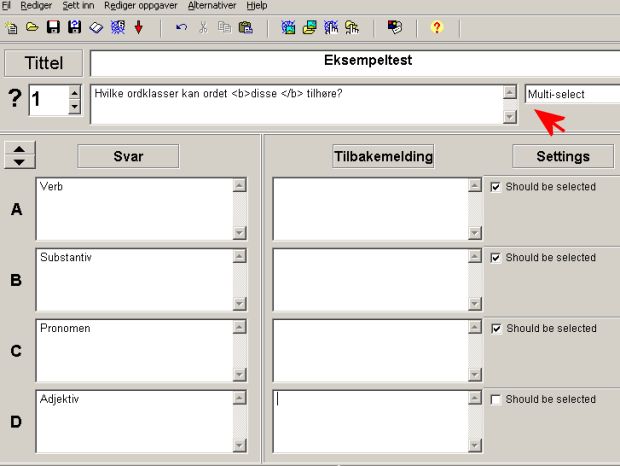Check Should be selected for answer D
This screenshot has height=466, width=620.
(x=495, y=400)
